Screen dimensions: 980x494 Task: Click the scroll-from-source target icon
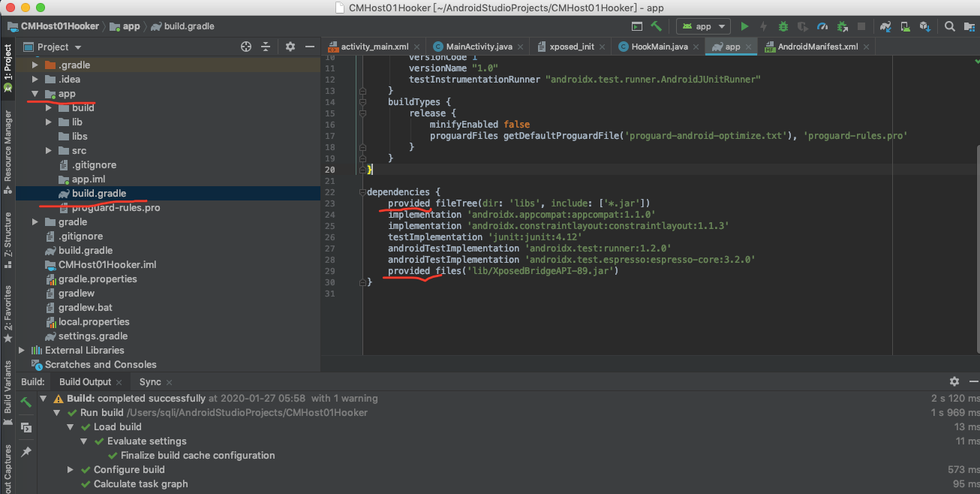(x=245, y=47)
